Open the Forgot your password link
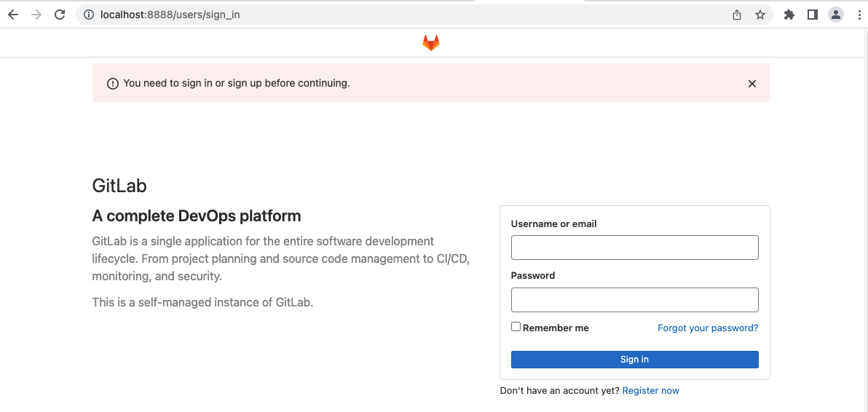 click(708, 328)
